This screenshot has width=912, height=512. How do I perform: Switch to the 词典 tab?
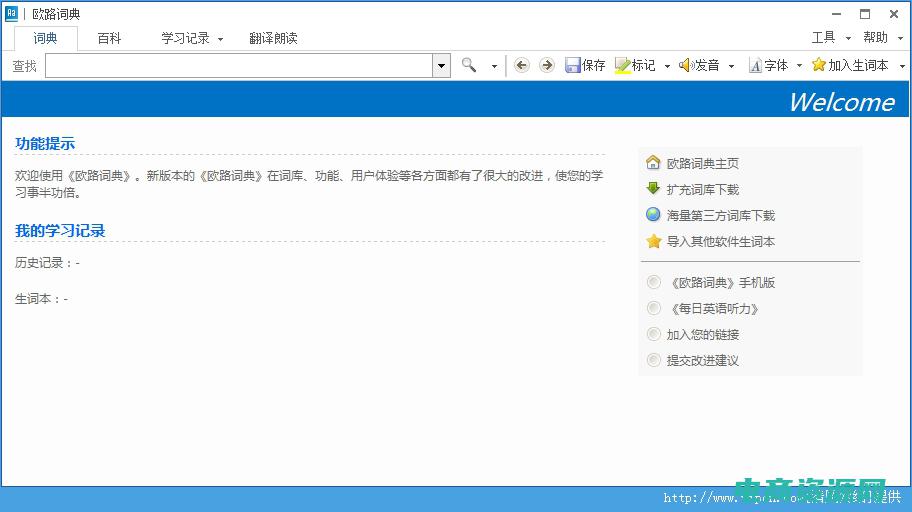[45, 38]
